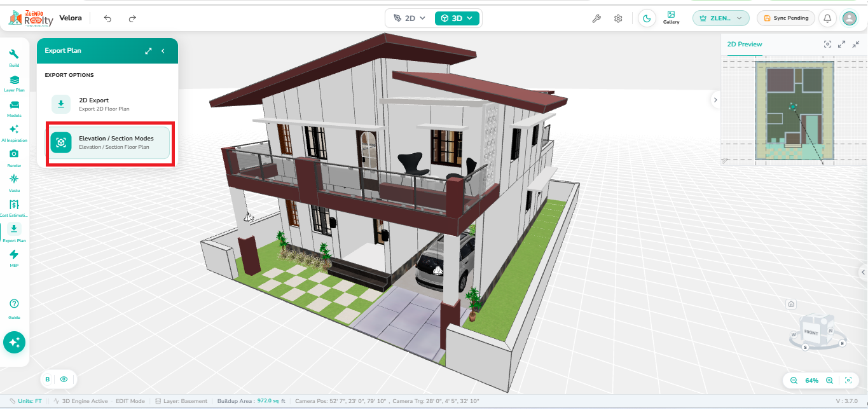The width and height of the screenshot is (868, 410).
Task: Recenter the 2D Preview view
Action: click(x=827, y=44)
